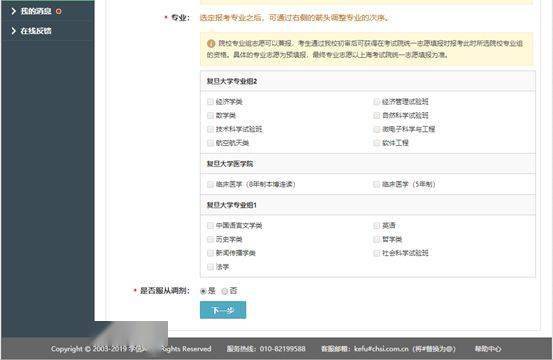Check the 中国语言文学类 checkbox
Image resolution: width=553 pixels, height=360 pixels.
pyautogui.click(x=211, y=226)
